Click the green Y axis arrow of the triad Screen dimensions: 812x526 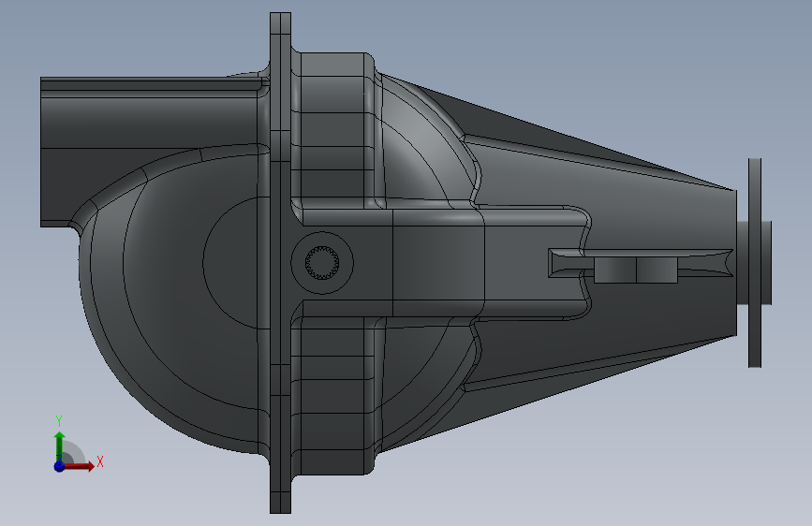(60, 446)
